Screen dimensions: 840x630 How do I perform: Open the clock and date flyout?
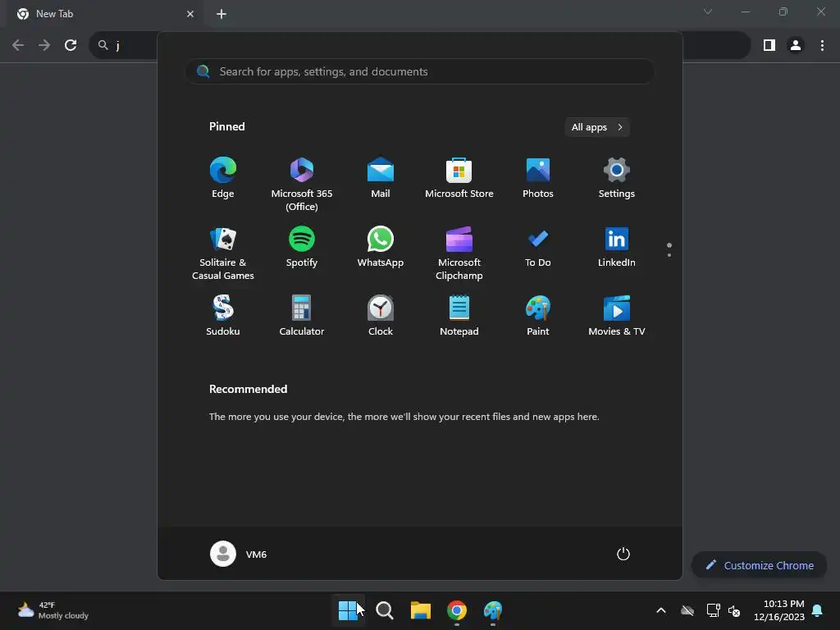(779, 610)
